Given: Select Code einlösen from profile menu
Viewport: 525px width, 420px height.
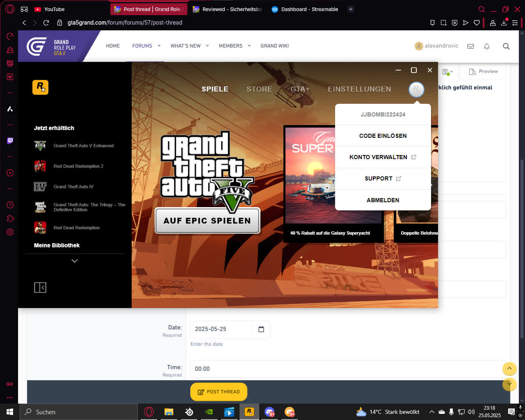Looking at the screenshot, I should pyautogui.click(x=383, y=136).
